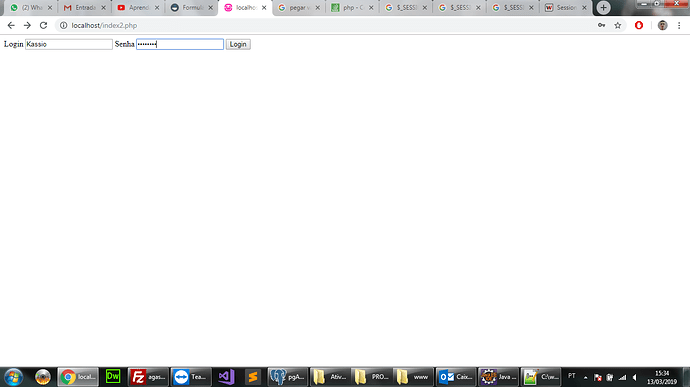Open FileZilla from the taskbar
This screenshot has height=387, width=690.
coord(148,377)
